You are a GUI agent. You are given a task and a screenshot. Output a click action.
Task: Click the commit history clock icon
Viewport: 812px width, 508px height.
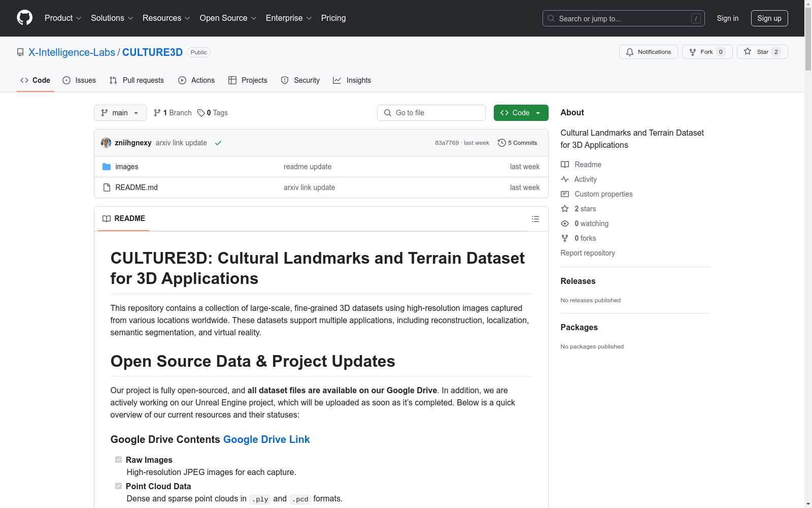[x=502, y=143]
